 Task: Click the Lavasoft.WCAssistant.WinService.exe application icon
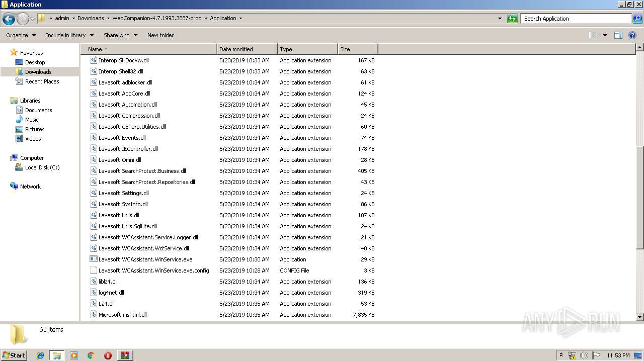[x=94, y=259]
